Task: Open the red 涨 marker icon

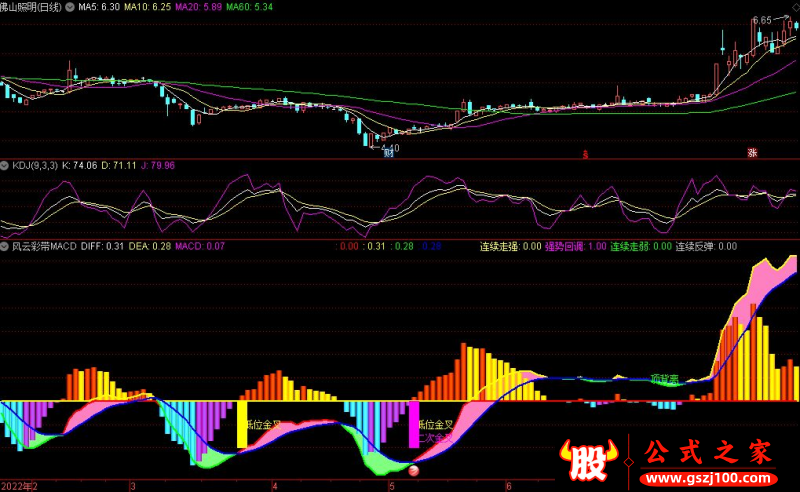Action: [752, 152]
